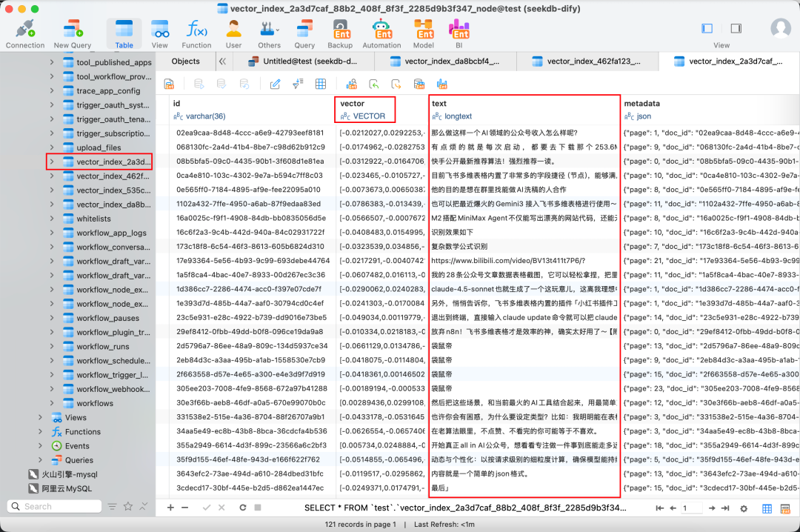Open the View objects button
800x532 pixels.
(160, 33)
